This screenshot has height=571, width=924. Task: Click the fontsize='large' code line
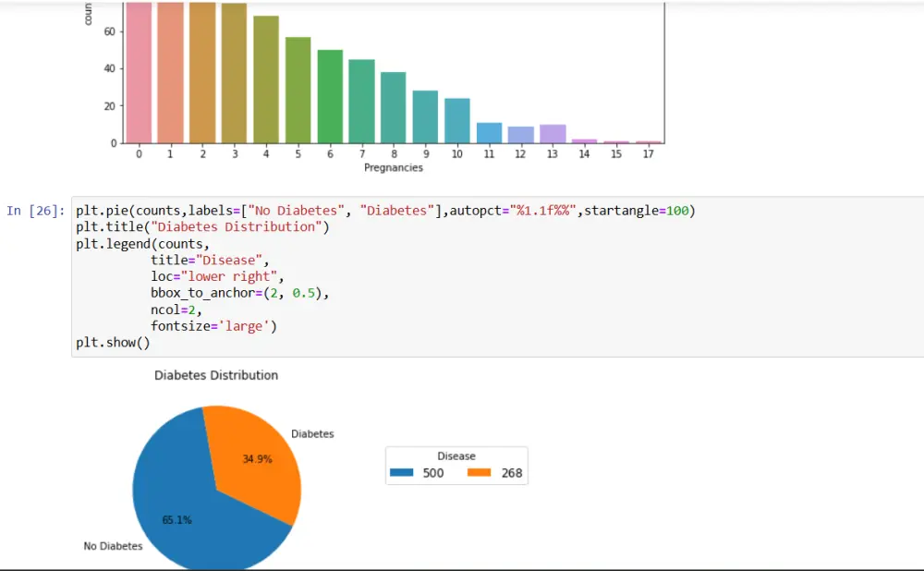[213, 326]
